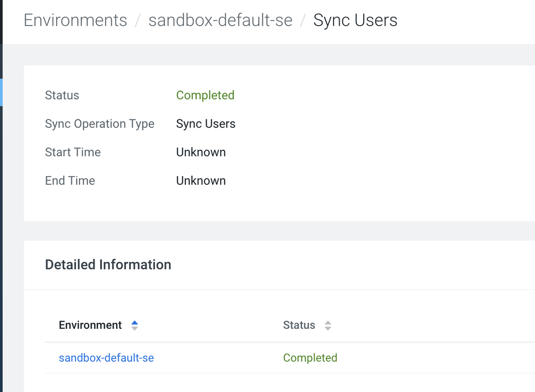
Task: Click the Unknown value next to Start Time
Action: tap(201, 152)
